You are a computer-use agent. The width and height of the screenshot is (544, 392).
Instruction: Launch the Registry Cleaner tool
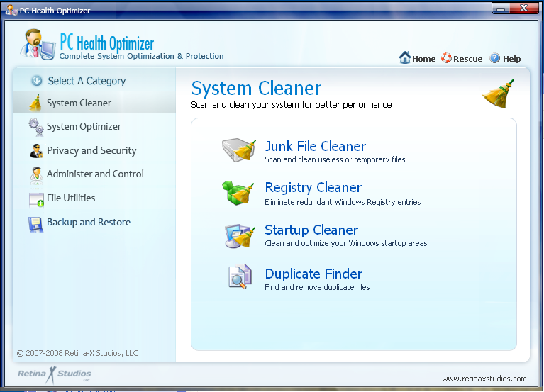tap(313, 188)
